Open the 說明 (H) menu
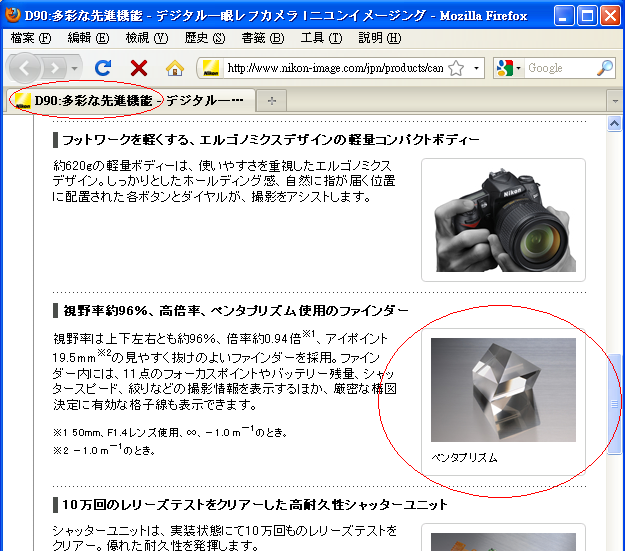Screen dimensions: 625x551 379,38
